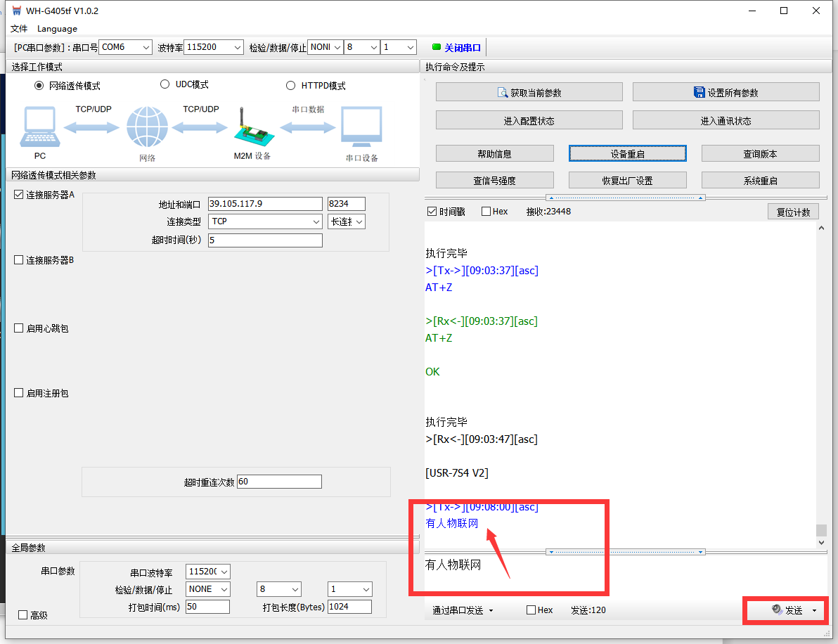Click the serial device monitor icon
838x644 pixels.
(x=361, y=127)
